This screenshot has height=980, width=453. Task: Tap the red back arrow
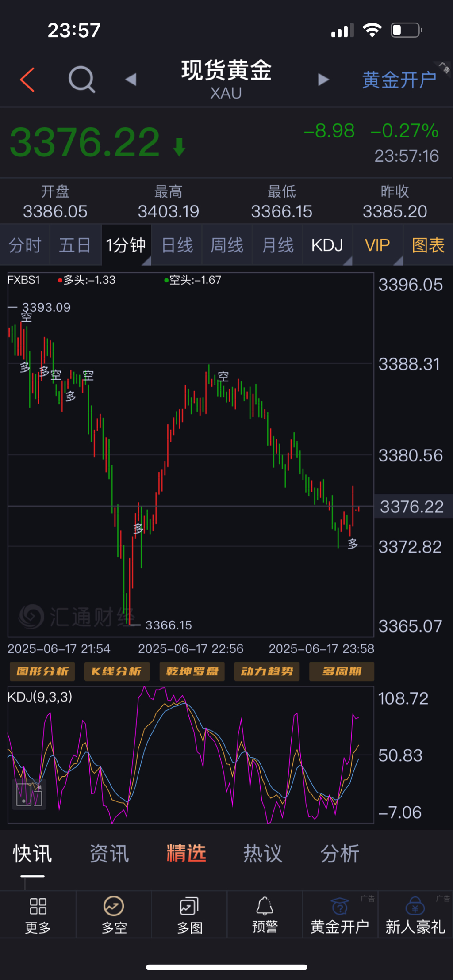(27, 80)
